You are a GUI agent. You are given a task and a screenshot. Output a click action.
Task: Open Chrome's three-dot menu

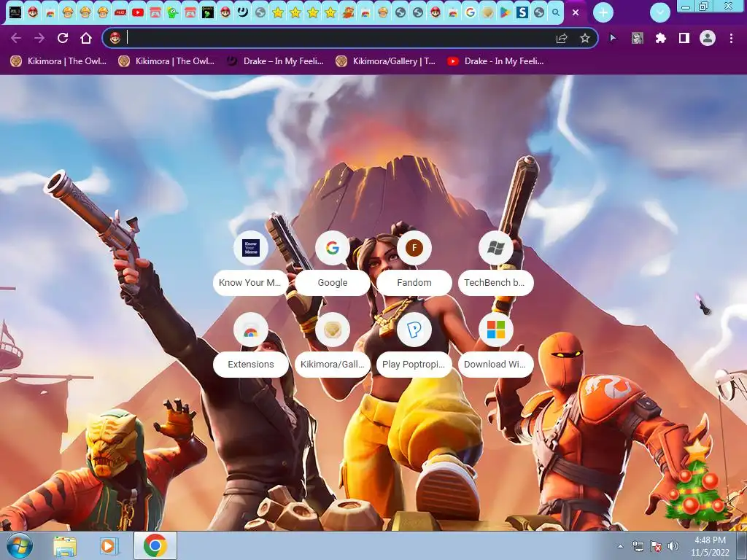coord(731,38)
